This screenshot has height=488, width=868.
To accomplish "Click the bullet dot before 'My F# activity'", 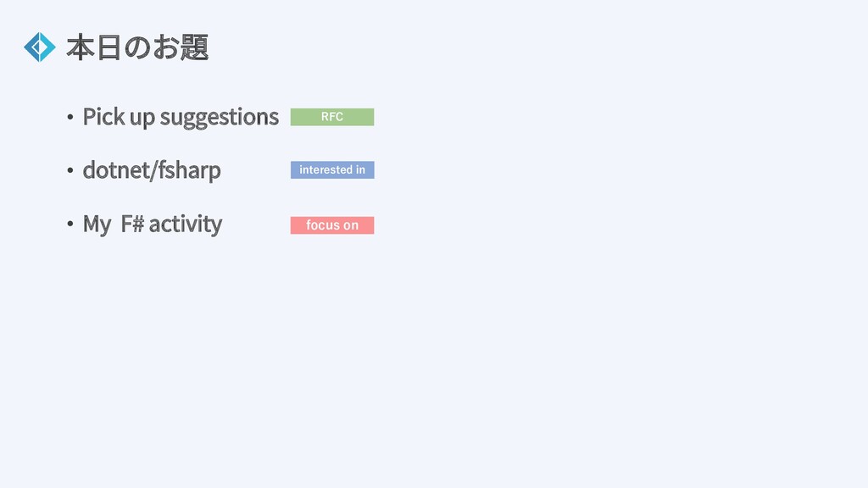I will pyautogui.click(x=70, y=224).
